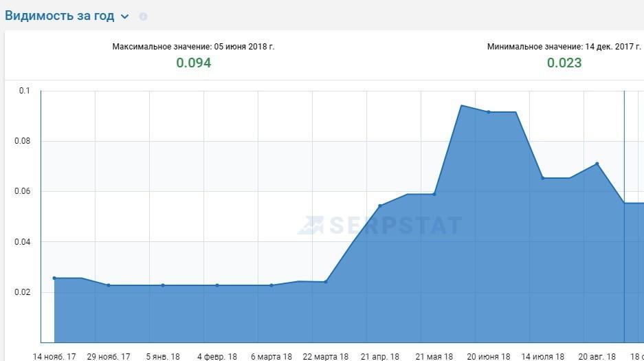
Task: Click the data point above 4 февр. 18
Action: click(x=217, y=285)
